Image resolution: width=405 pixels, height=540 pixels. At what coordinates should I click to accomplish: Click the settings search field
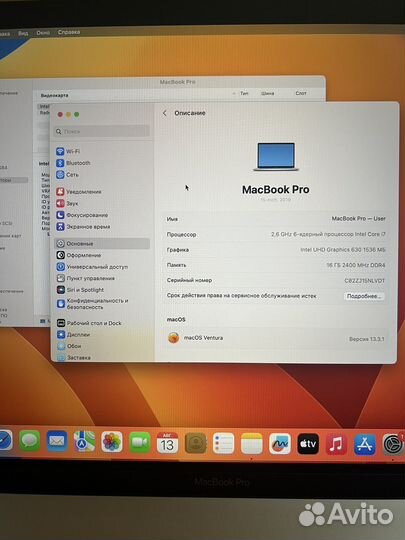102,132
